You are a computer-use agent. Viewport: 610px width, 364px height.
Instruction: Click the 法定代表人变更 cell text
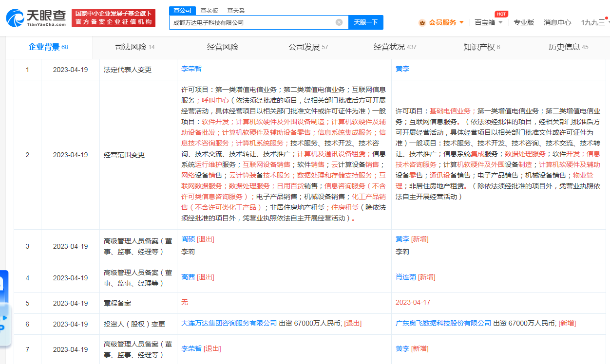tap(128, 70)
